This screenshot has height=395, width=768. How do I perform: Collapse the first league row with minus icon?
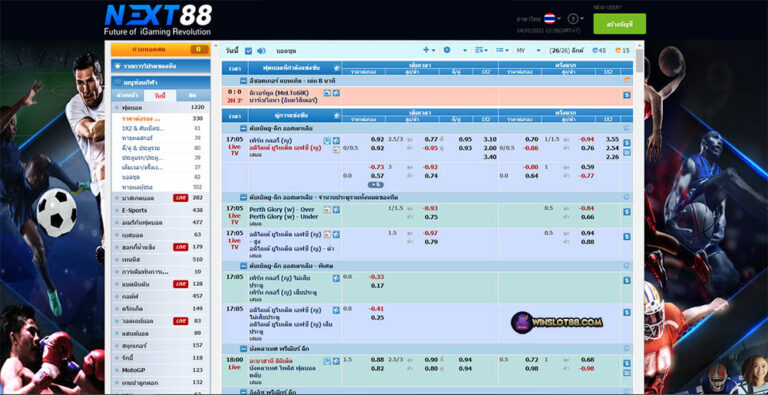pos(243,80)
